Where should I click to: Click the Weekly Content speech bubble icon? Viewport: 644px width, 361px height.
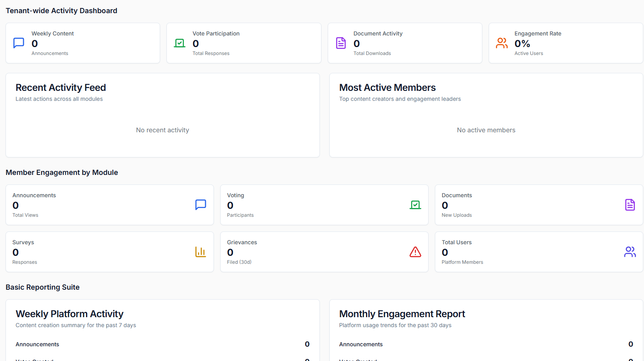(19, 43)
